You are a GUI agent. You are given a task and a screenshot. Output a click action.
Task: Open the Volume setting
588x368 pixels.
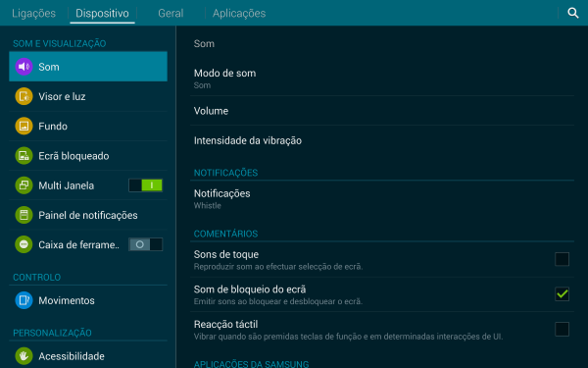(382, 111)
